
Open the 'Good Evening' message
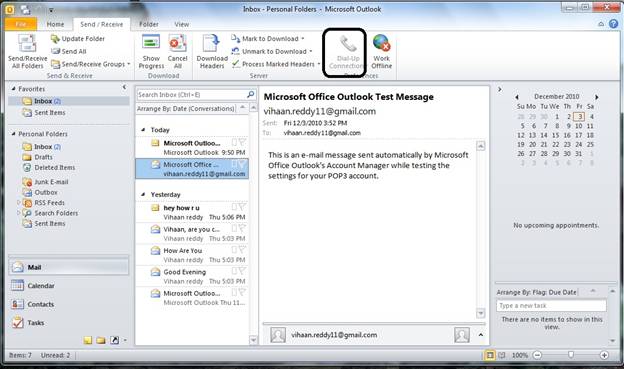(192, 276)
